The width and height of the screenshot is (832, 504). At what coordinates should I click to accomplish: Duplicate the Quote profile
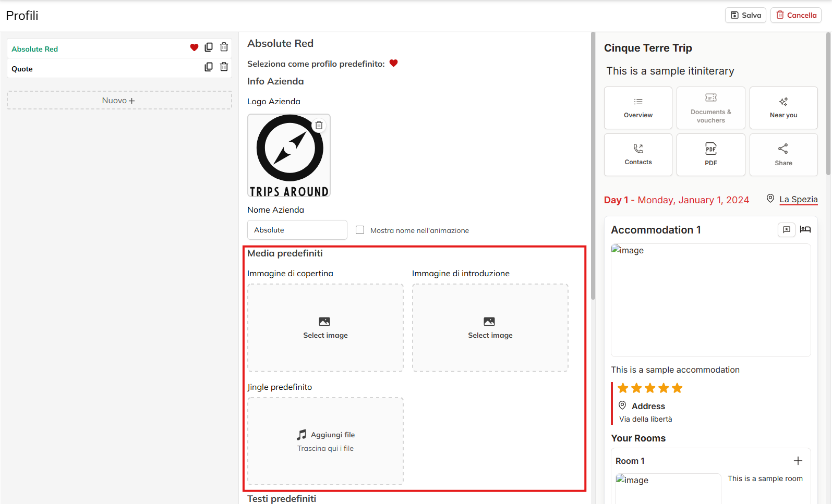(209, 67)
